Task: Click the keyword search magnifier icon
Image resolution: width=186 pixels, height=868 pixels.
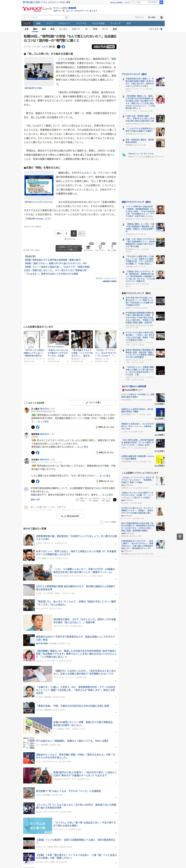Action: (x=67, y=18)
